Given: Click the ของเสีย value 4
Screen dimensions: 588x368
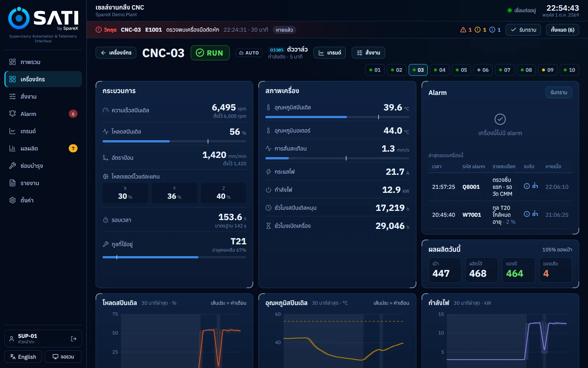Looking at the screenshot, I should click(546, 273).
